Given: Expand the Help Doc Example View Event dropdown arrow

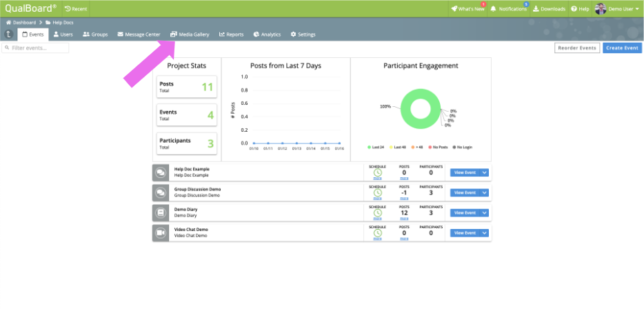Looking at the screenshot, I should [x=485, y=172].
